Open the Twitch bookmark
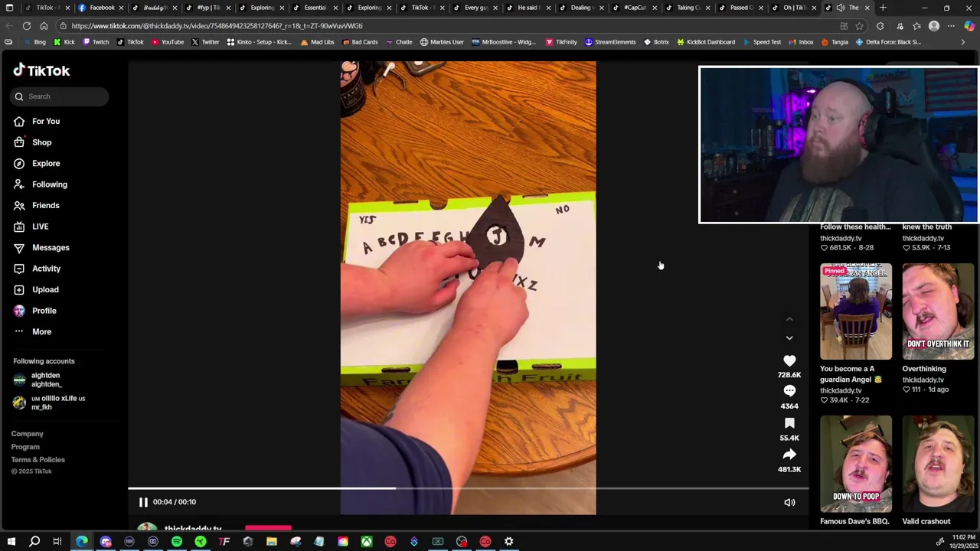 95,42
